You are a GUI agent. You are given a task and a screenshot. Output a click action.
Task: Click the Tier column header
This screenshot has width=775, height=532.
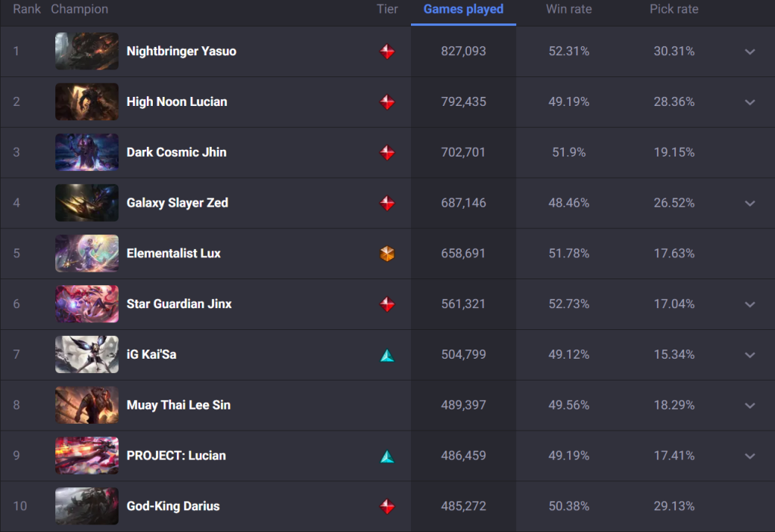coord(387,9)
